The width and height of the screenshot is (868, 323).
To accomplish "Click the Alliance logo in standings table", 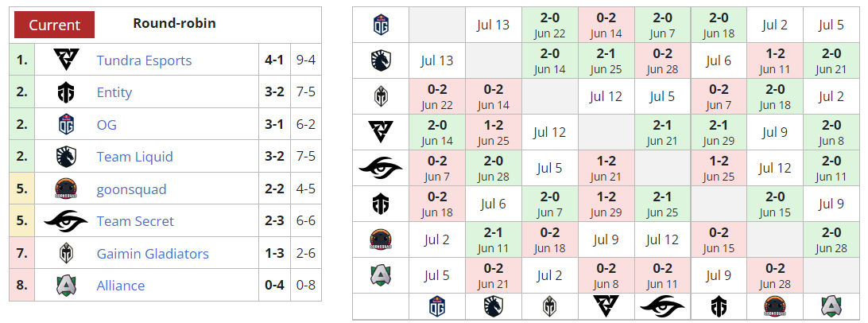I will (x=65, y=286).
